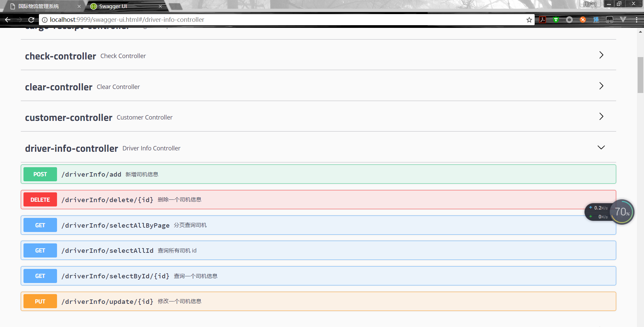This screenshot has height=327, width=644.
Task: Expand customer-controller with its chevron
Action: (x=601, y=116)
